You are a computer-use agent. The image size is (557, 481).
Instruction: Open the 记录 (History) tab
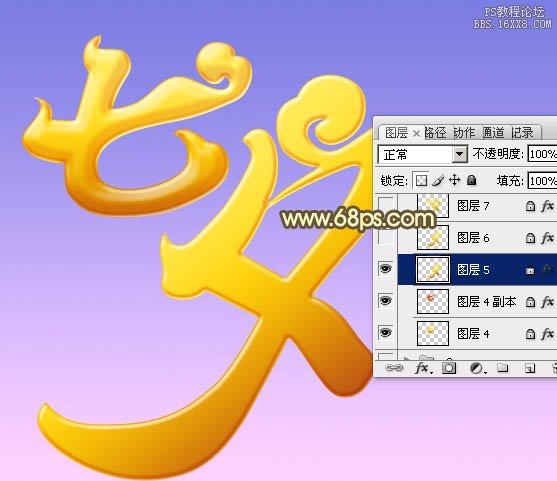522,133
